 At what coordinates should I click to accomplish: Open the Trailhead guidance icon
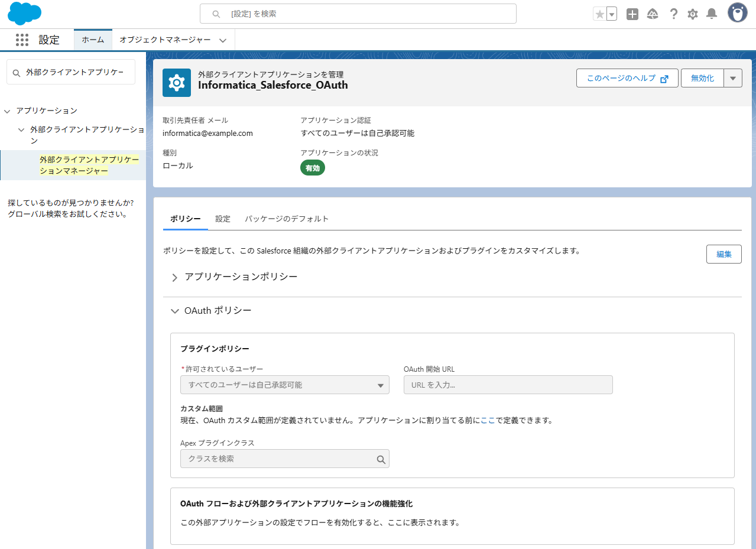(x=653, y=14)
